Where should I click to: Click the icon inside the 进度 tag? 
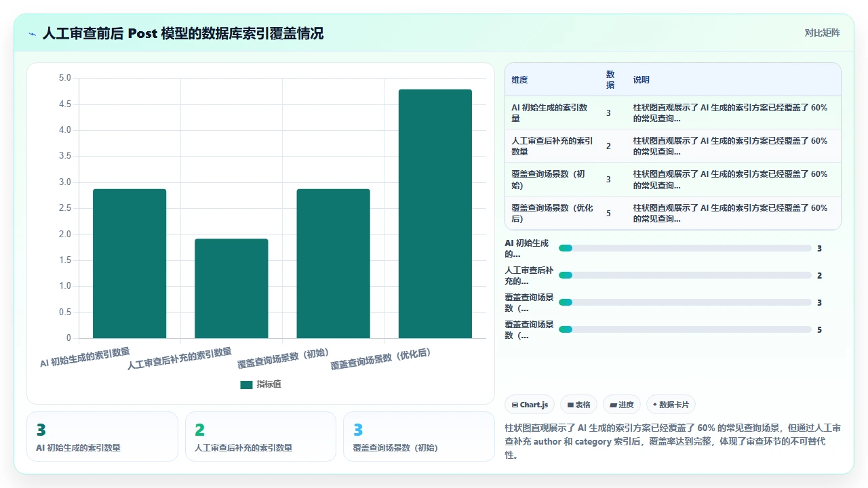click(614, 405)
